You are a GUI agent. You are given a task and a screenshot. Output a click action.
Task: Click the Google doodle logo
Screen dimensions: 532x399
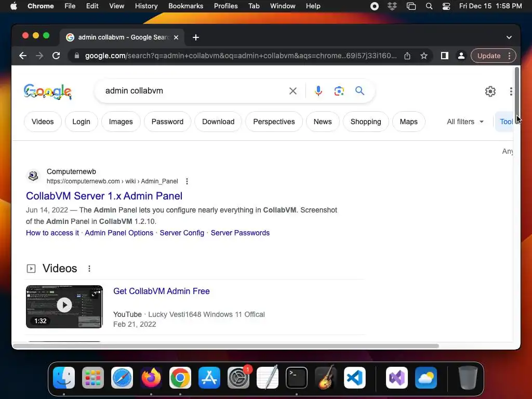[48, 91]
